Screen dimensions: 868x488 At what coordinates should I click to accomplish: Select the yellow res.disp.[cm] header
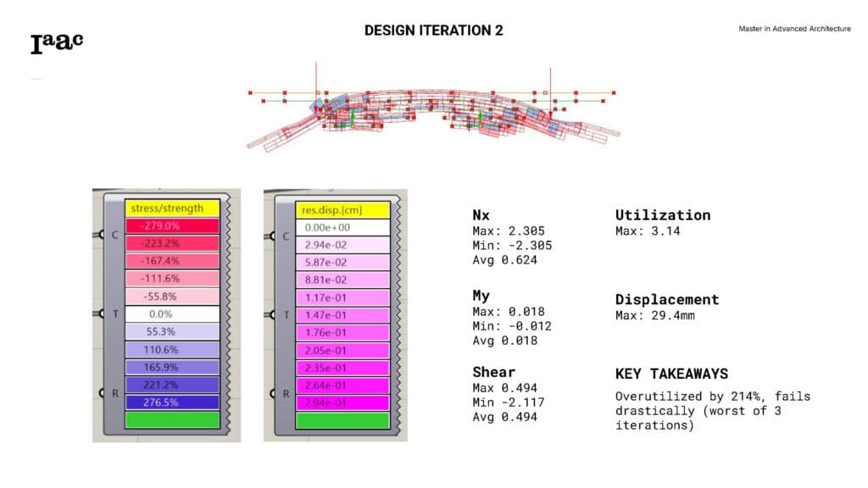click(x=343, y=208)
